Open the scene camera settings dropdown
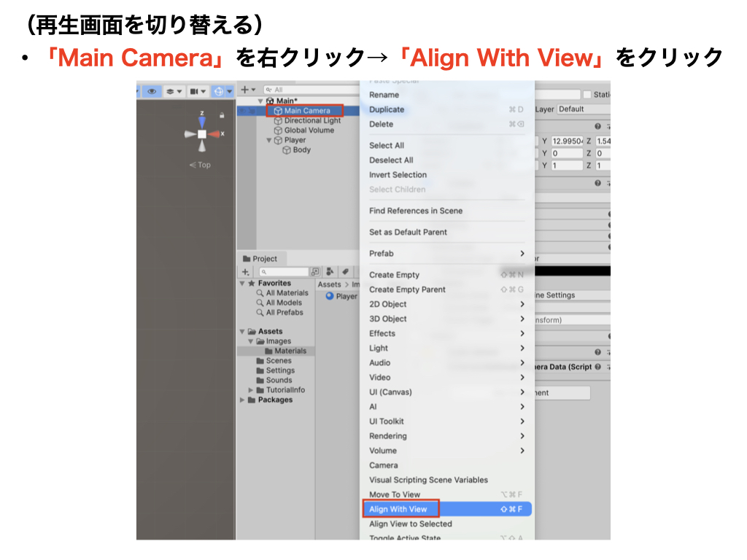This screenshot has height=560, width=747. point(198,91)
